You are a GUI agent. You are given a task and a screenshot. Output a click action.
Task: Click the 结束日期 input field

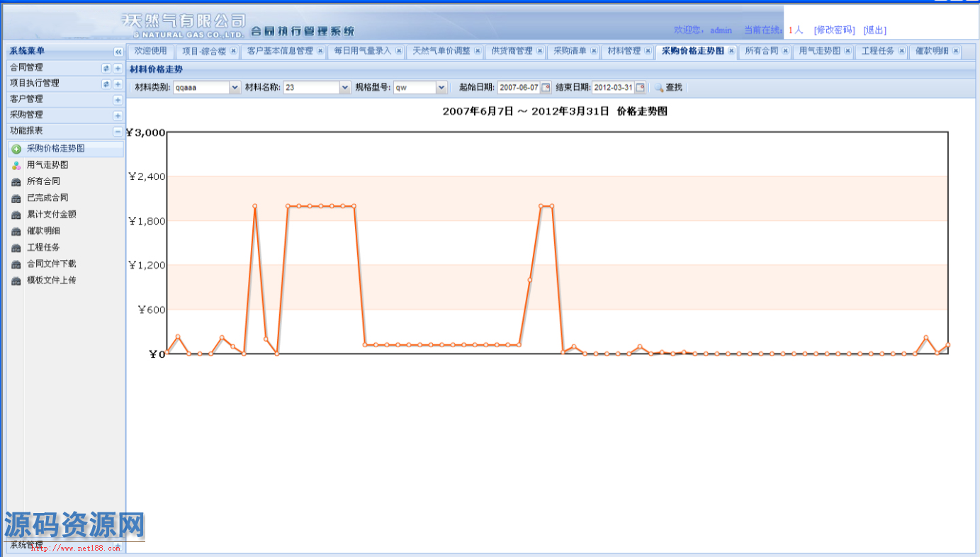(614, 87)
